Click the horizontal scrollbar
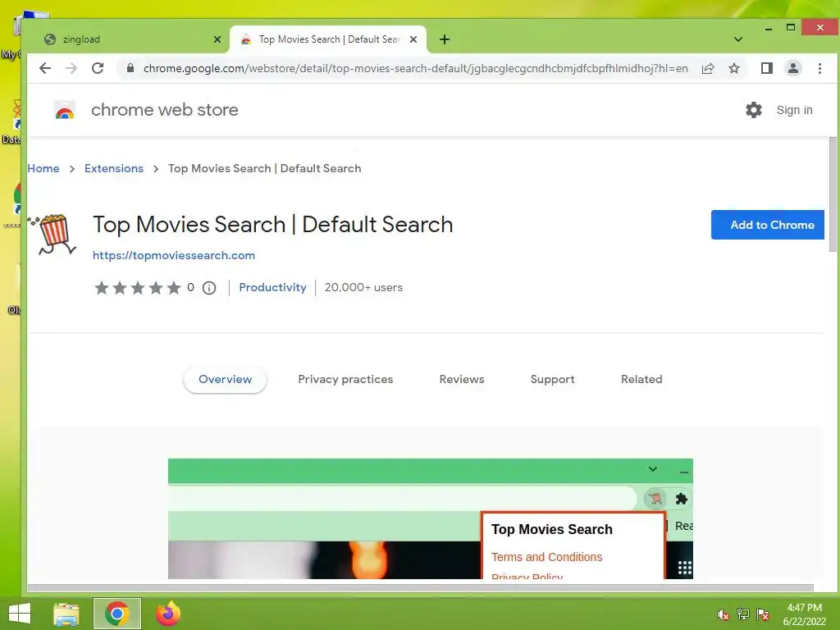Screen dimensions: 840x630 [421, 587]
